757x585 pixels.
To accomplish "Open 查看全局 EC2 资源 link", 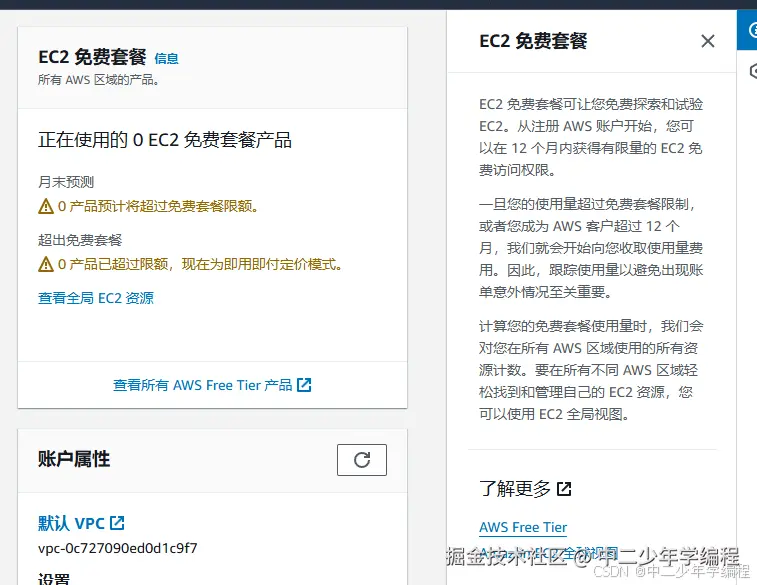I will (96, 298).
